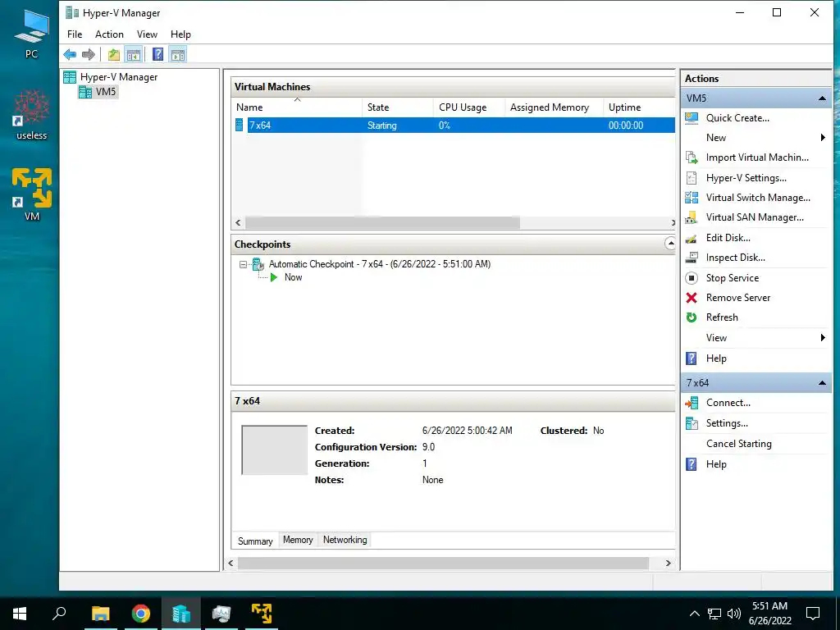Click the Hyper-V Manager taskbar icon

(x=181, y=614)
